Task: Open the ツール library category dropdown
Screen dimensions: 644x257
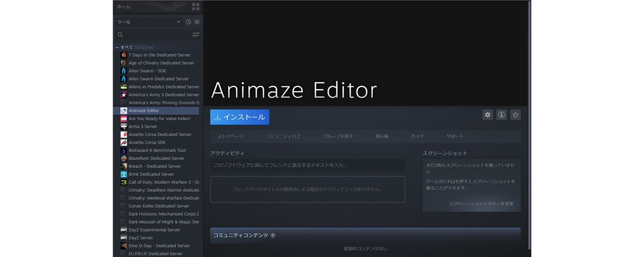Action: (x=149, y=22)
